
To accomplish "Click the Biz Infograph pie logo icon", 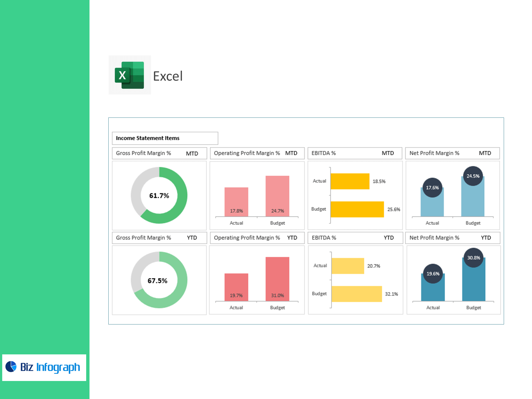I will pyautogui.click(x=11, y=367).
